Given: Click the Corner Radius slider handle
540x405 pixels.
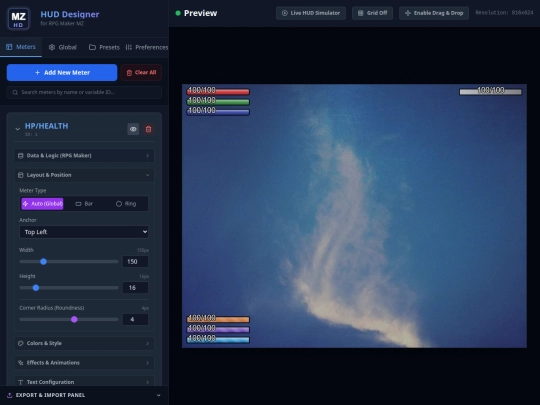Looking at the screenshot, I should (x=74, y=320).
